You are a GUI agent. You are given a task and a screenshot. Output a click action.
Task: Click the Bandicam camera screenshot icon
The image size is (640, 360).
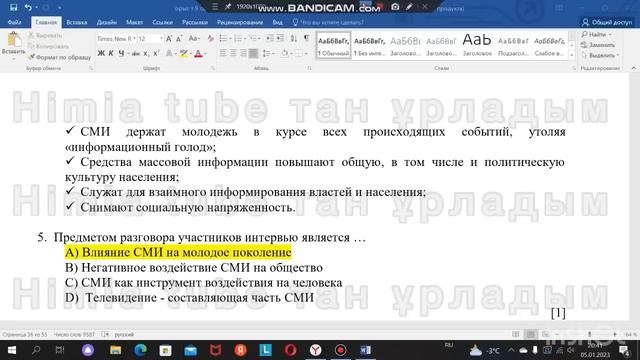pyautogui.click(x=395, y=7)
